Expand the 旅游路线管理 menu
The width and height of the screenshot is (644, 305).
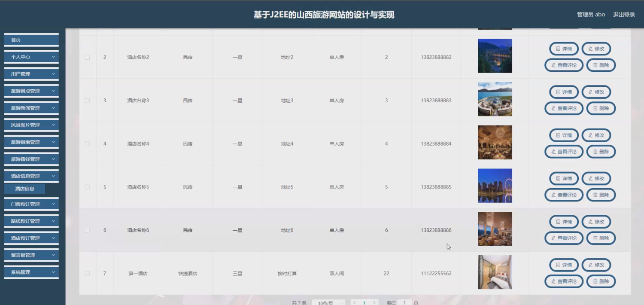pos(31,159)
